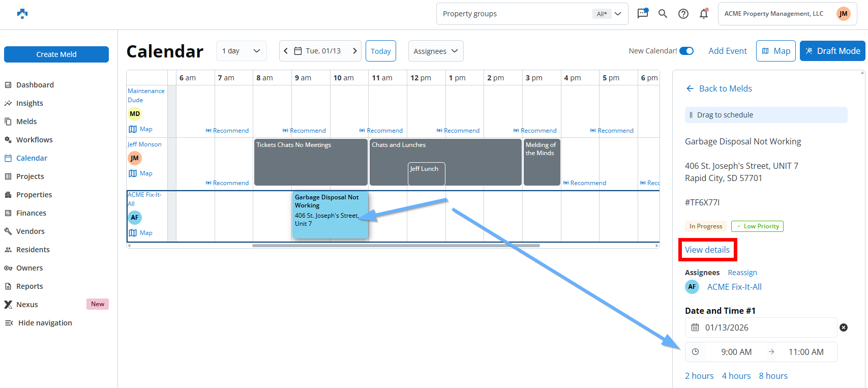Open the notifications bell

[x=704, y=14]
